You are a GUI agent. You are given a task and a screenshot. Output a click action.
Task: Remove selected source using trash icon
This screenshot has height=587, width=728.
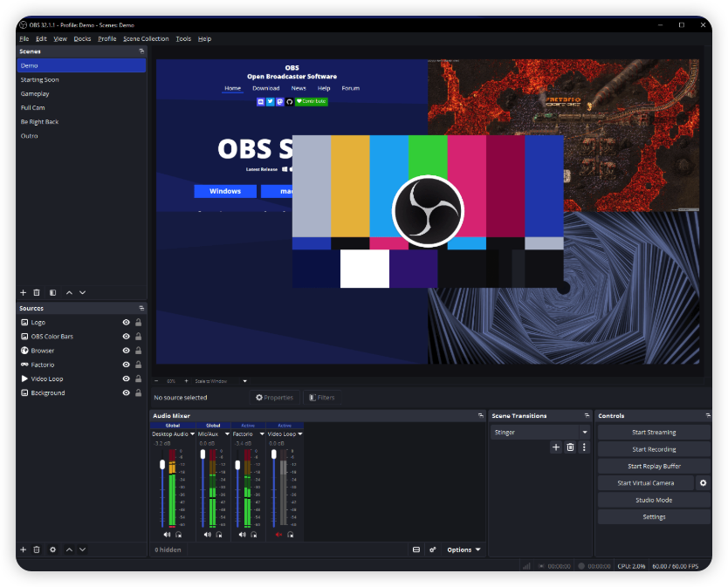pos(37,549)
